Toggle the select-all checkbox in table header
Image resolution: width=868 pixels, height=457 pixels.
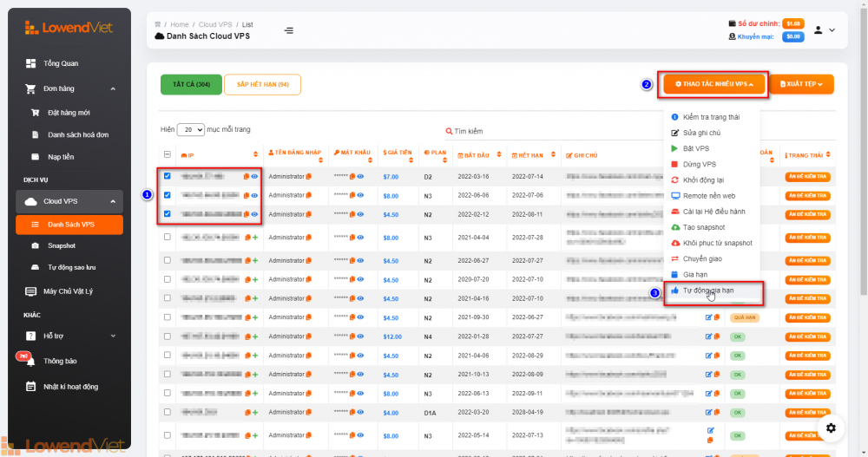tap(168, 155)
